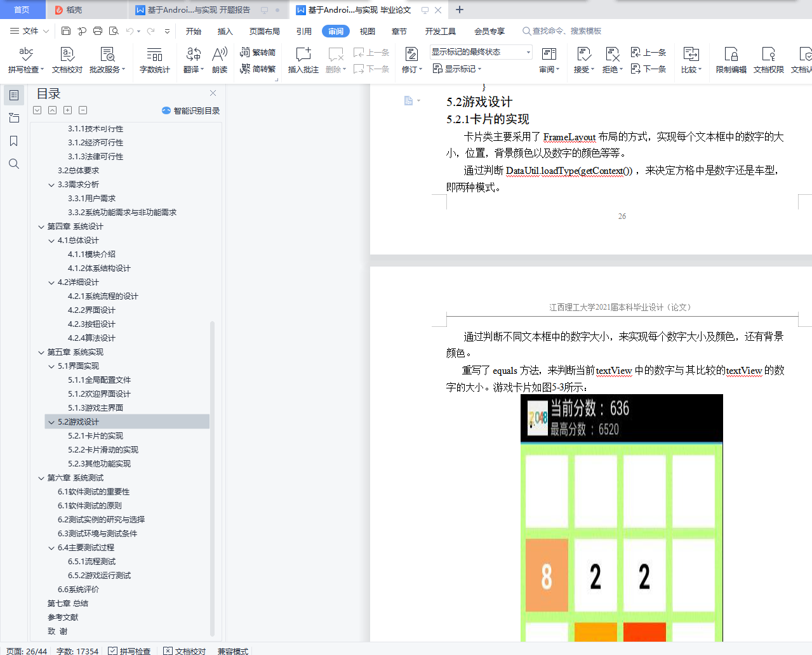Click the 字数: 17354 status bar entry

click(x=77, y=651)
